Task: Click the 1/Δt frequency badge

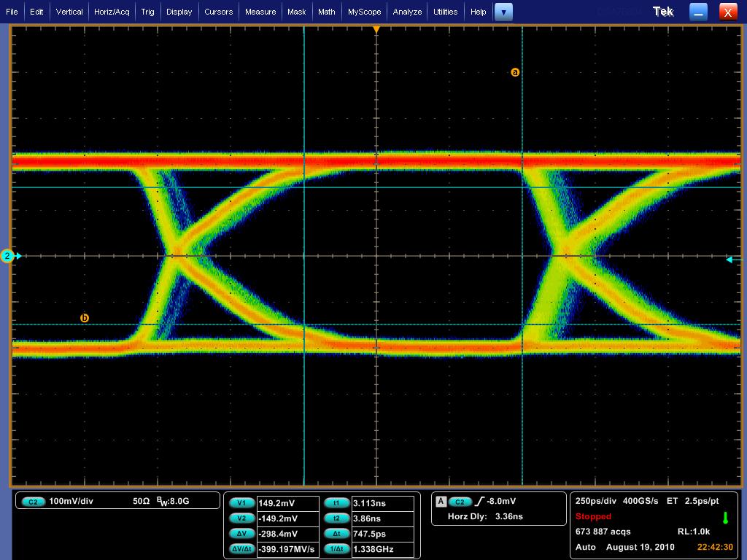Action: click(336, 549)
